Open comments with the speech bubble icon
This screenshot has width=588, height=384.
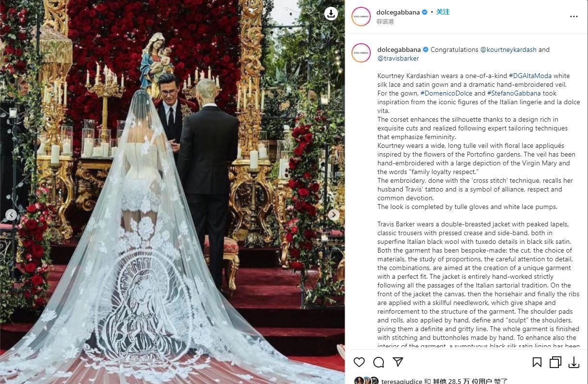tap(379, 362)
